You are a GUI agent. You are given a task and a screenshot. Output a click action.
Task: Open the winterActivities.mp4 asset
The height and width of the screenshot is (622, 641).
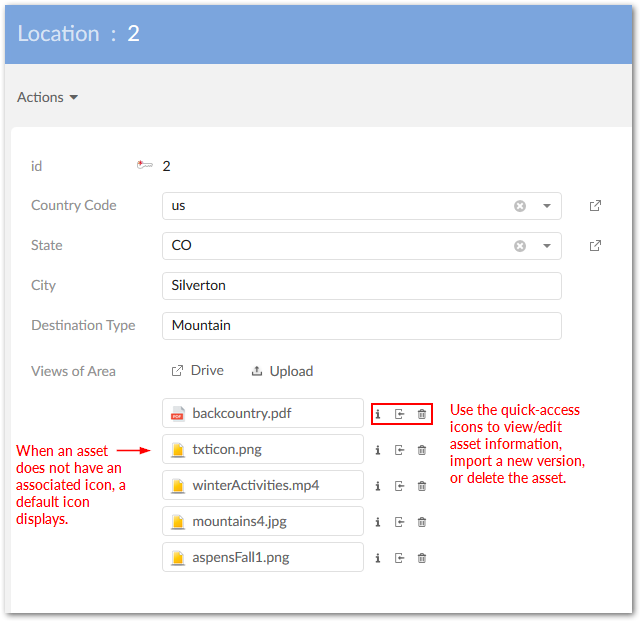[262, 485]
